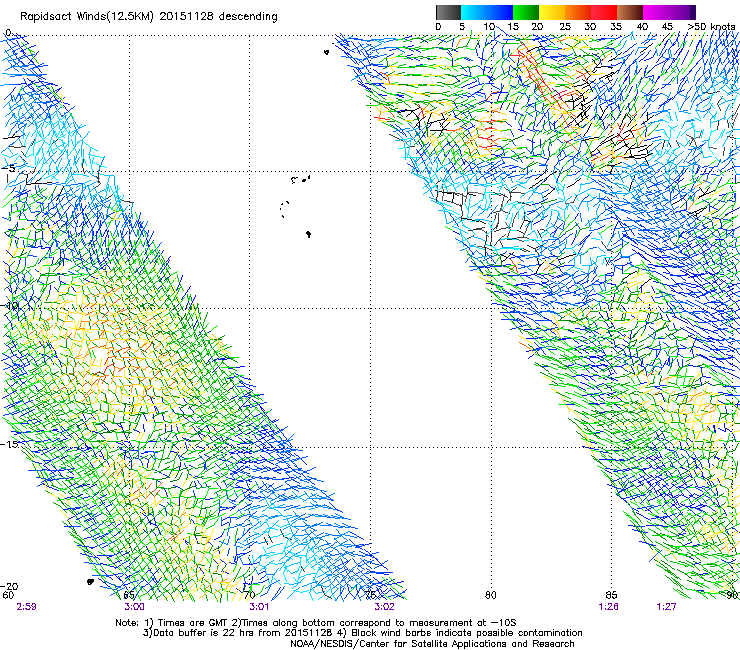Viewport: 740px width, 650px height.
Task: Click the purple "2:59" swath time
Action: click(x=26, y=607)
